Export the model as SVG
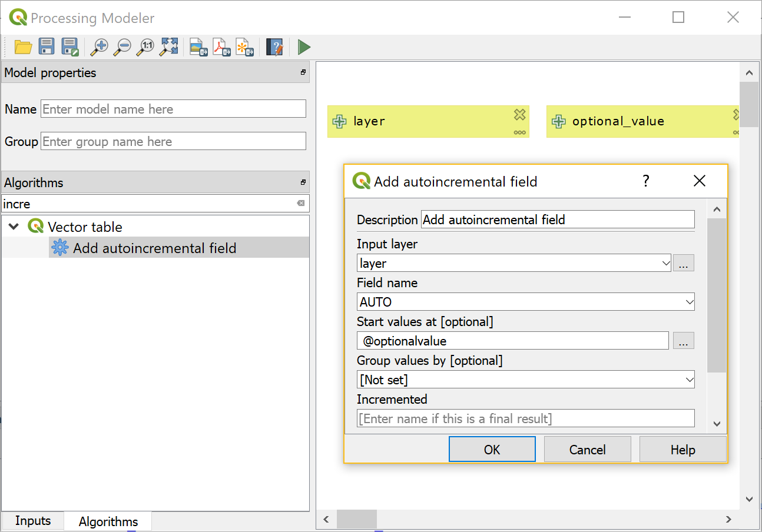 (244, 47)
